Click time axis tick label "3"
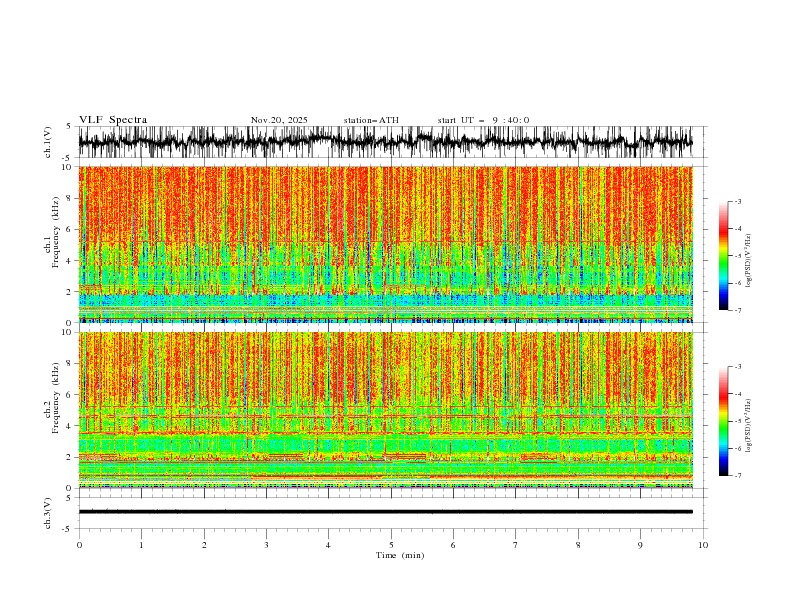Viewport: 792px width, 612px height. [266, 545]
